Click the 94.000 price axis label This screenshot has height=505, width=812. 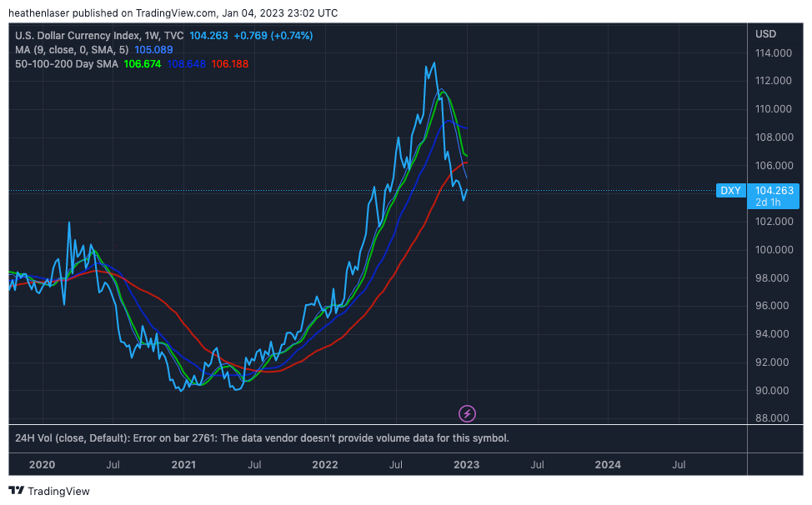[x=774, y=333]
